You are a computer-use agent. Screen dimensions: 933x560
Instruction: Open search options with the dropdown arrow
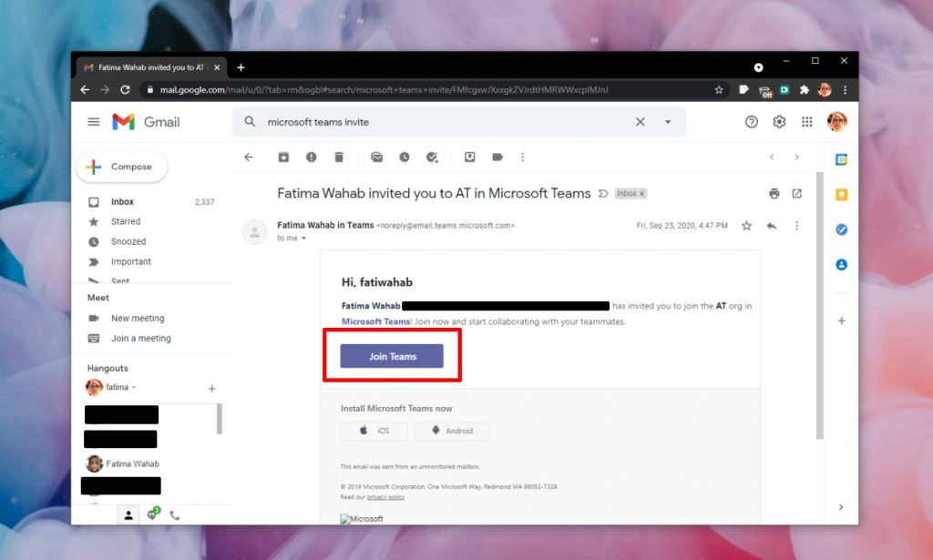tap(669, 121)
